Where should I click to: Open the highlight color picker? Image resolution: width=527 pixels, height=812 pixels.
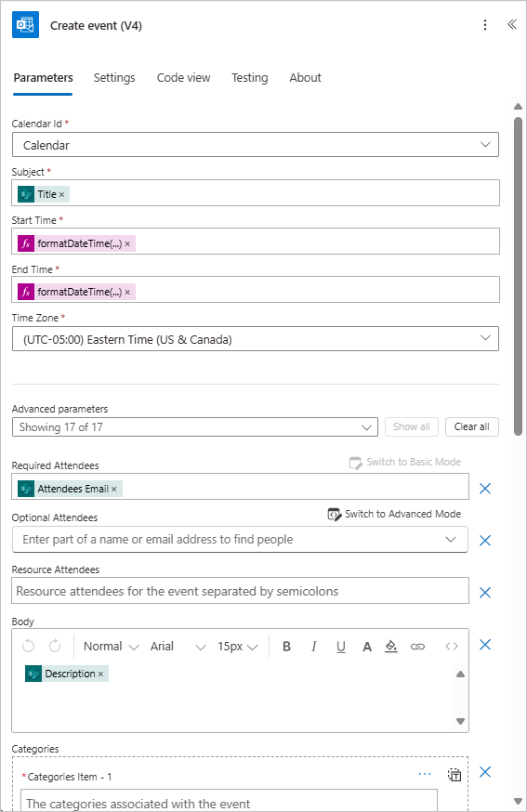point(391,647)
